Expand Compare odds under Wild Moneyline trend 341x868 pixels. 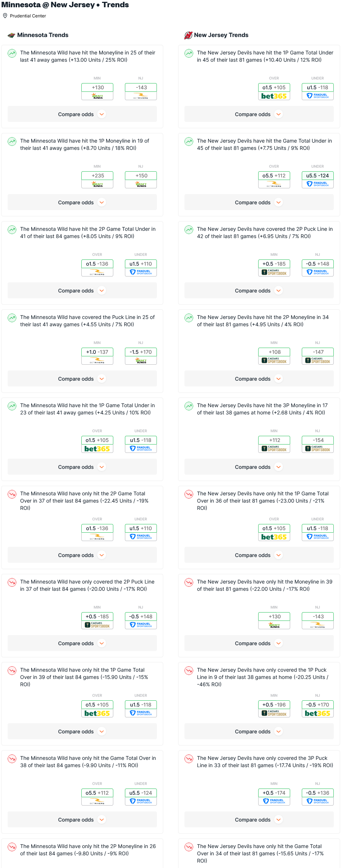pyautogui.click(x=82, y=114)
